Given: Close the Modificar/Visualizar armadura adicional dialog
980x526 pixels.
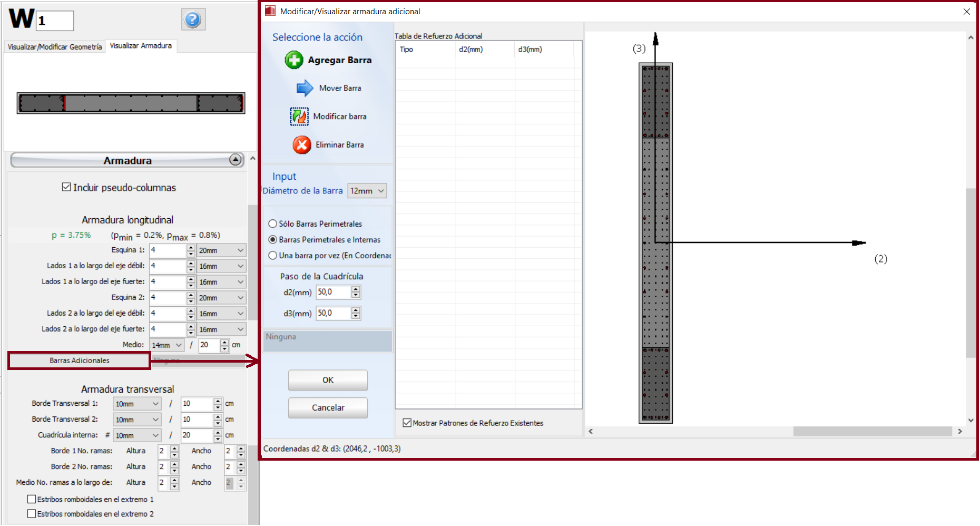Looking at the screenshot, I should (967, 12).
